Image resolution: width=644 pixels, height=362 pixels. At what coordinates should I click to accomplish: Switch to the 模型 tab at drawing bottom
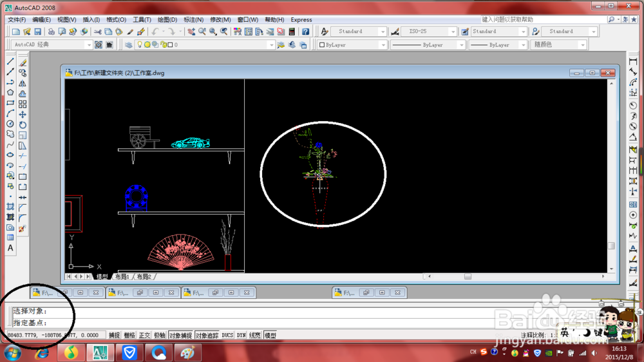point(102,276)
